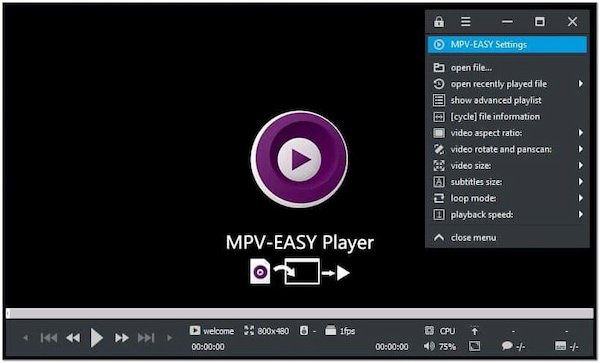600x363 pixels.
Task: Click the speaker volume icon to mute
Action: (x=429, y=347)
